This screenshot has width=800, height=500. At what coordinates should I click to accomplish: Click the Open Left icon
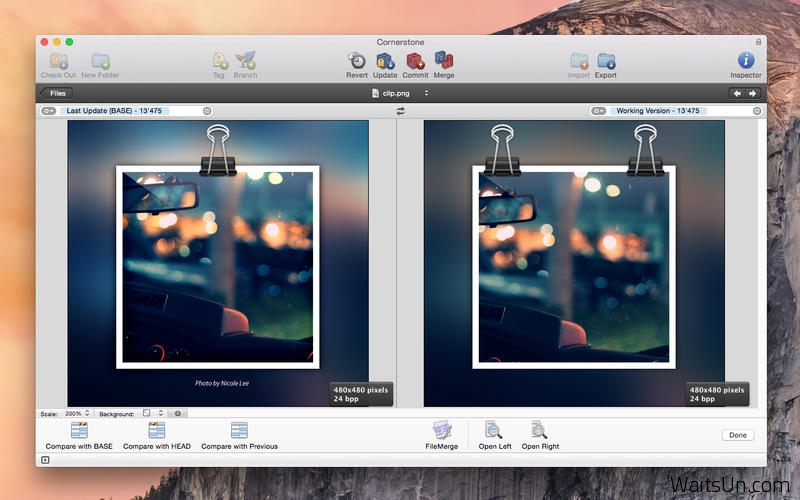click(494, 430)
